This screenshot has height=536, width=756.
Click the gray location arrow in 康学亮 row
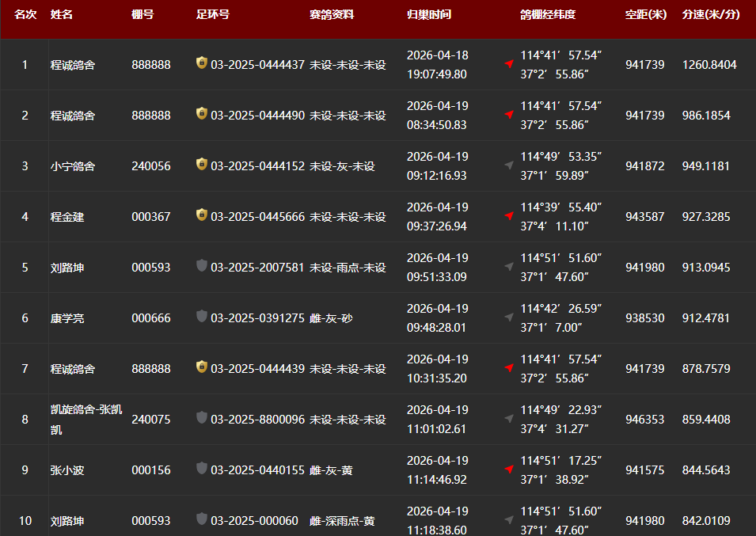coord(509,317)
